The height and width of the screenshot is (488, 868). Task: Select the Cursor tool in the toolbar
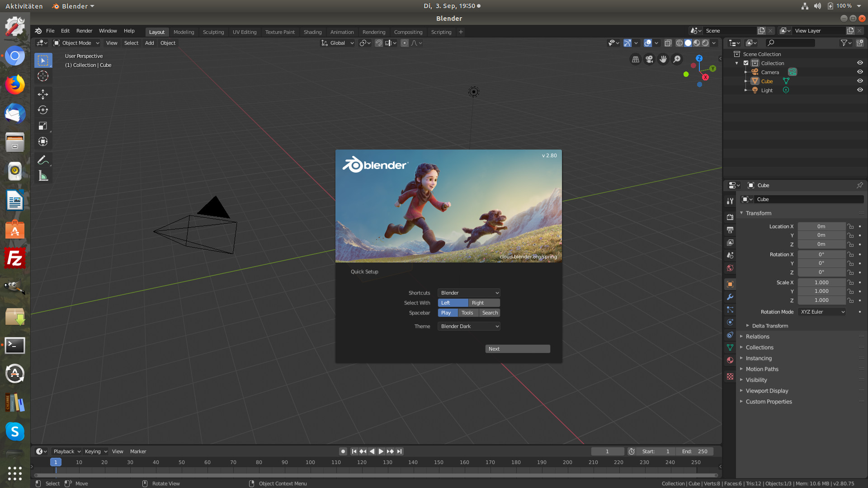[x=43, y=76]
